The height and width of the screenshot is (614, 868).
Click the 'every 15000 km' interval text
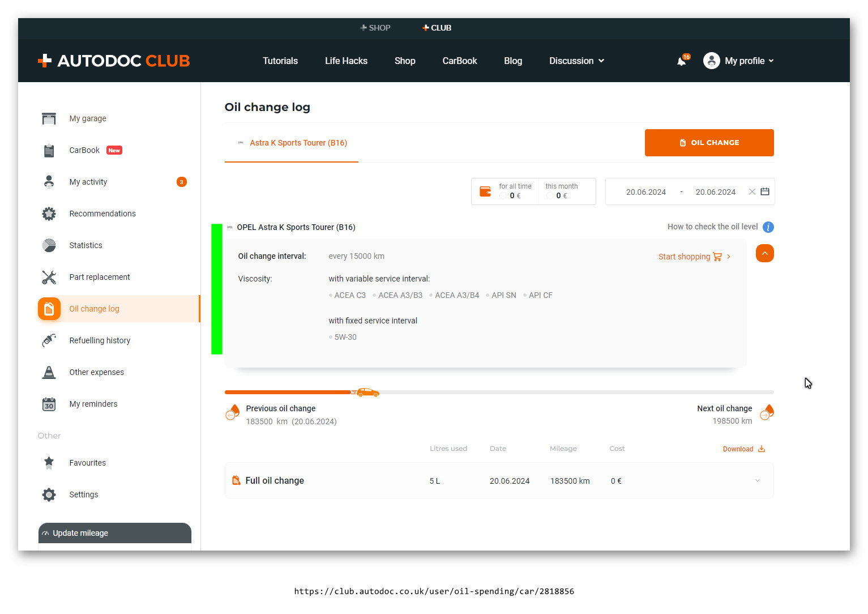pos(357,256)
